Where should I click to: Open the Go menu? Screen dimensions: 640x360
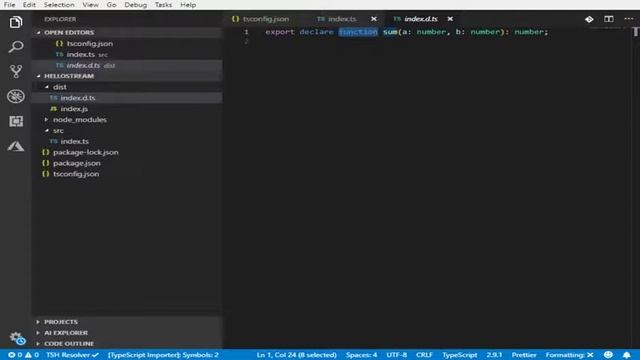coord(111,4)
